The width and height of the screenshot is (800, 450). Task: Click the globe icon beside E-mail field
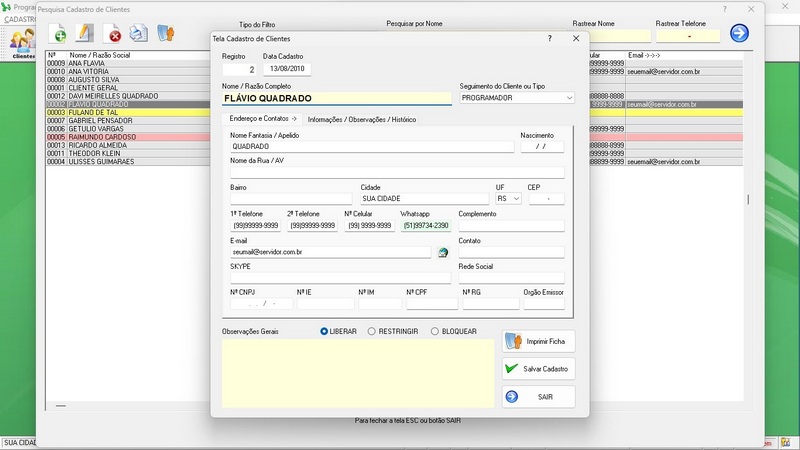(x=443, y=252)
